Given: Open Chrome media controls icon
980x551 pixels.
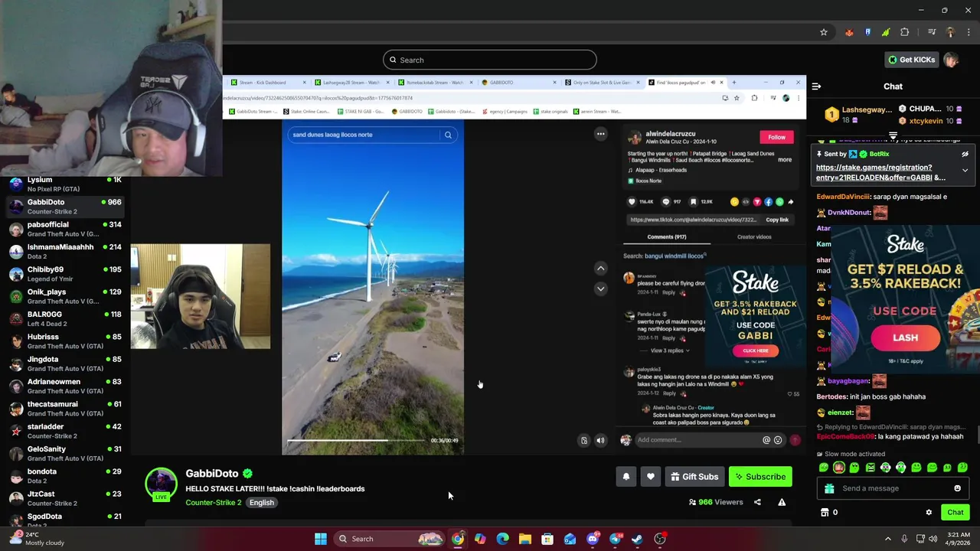Looking at the screenshot, I should [x=932, y=32].
